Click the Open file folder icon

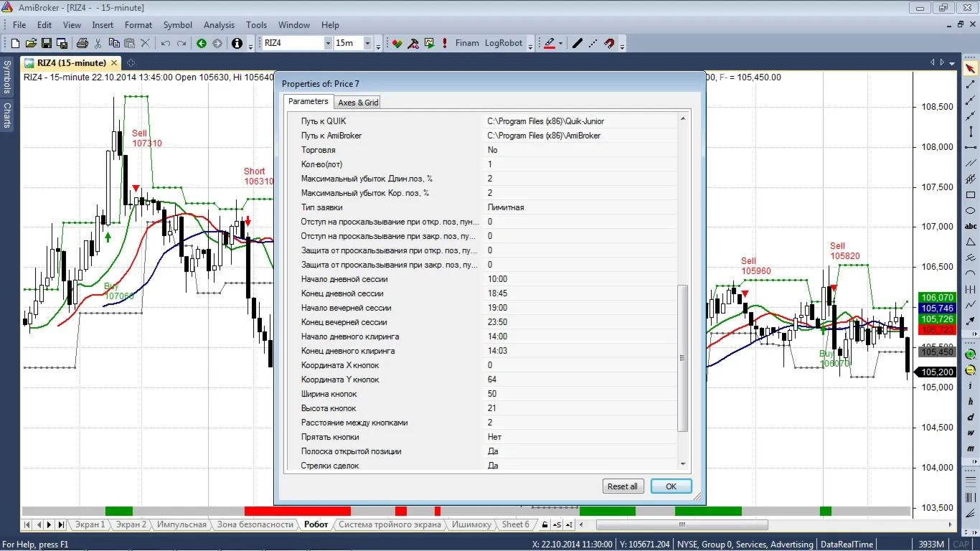(x=31, y=43)
